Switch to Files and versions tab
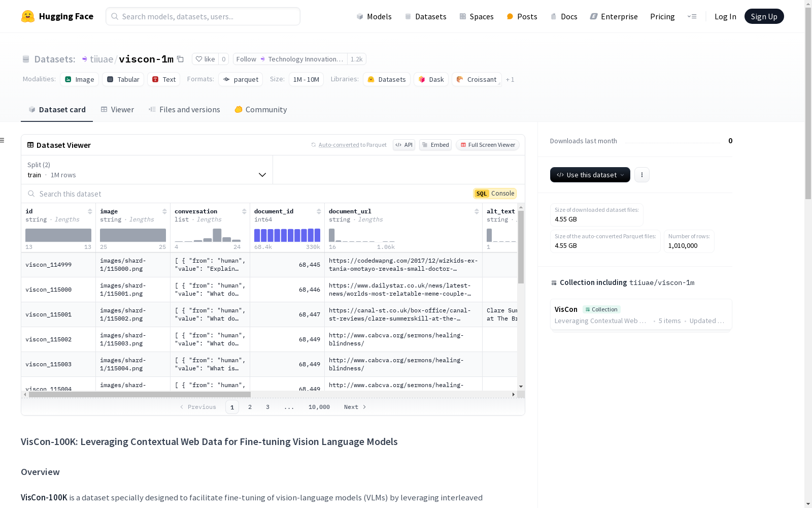 point(184,110)
